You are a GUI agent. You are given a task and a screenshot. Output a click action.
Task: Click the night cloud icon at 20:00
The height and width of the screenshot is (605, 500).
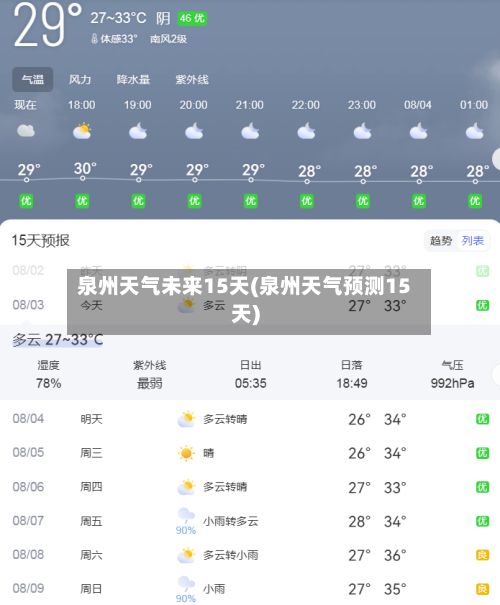click(194, 130)
